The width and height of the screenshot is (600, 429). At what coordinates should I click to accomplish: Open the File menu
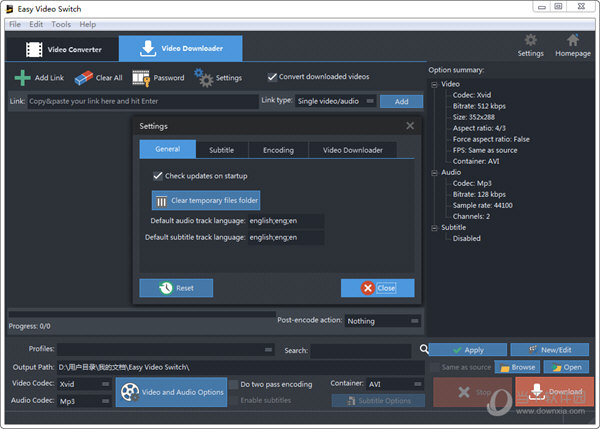coord(15,24)
